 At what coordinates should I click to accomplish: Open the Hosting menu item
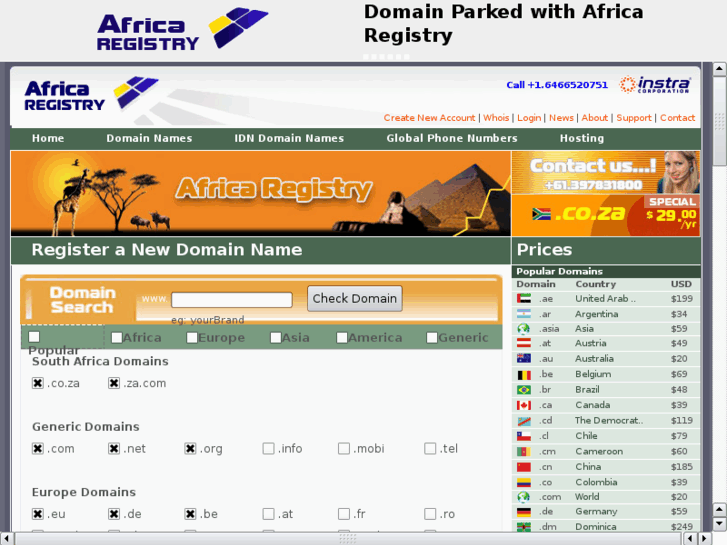pos(582,138)
